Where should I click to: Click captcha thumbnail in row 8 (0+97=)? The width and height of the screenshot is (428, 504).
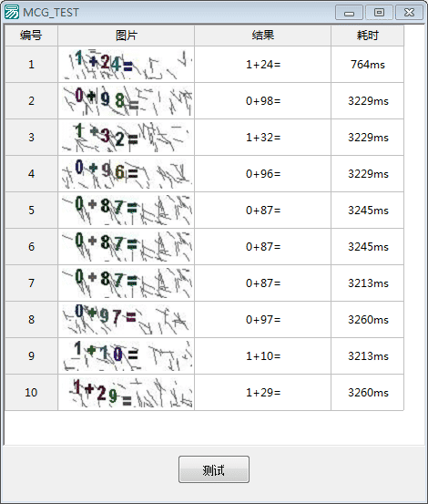pyautogui.click(x=127, y=319)
